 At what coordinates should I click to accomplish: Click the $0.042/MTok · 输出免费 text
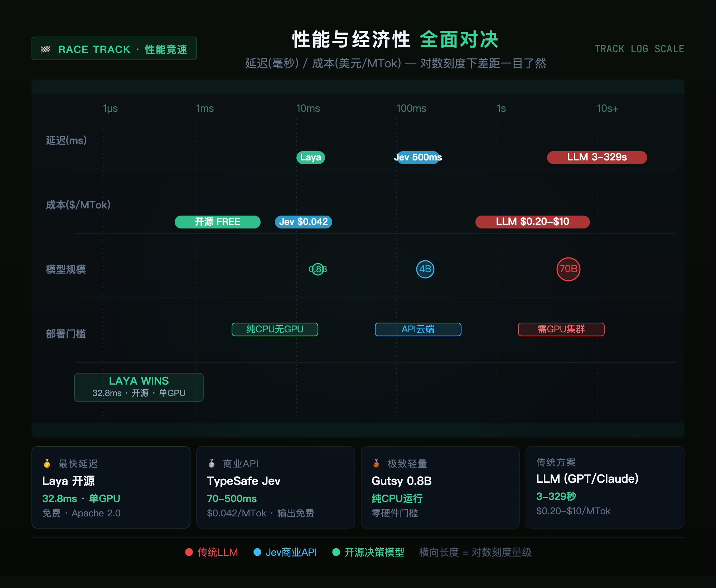pos(261,513)
